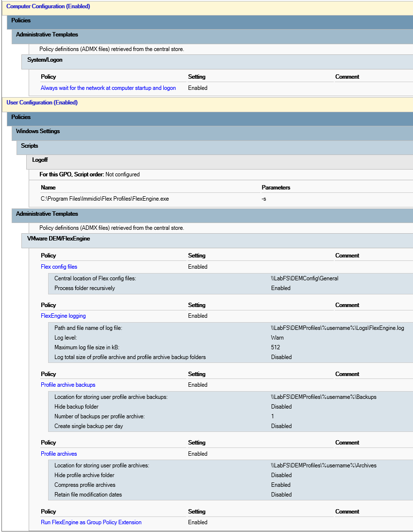
Task: Open the Flex config files policy link
Action: coord(59,267)
